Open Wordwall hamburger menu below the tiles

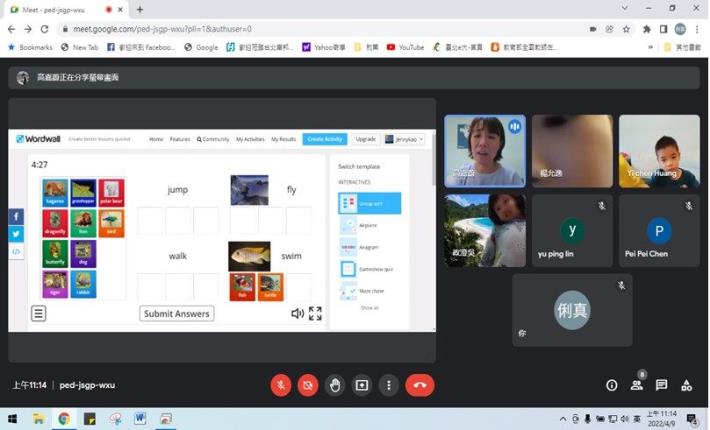click(39, 313)
